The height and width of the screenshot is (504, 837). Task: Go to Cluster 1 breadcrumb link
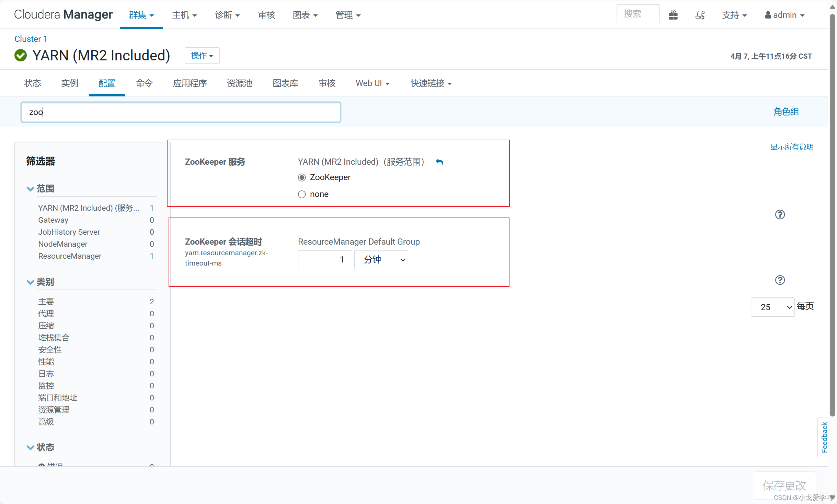pos(31,39)
